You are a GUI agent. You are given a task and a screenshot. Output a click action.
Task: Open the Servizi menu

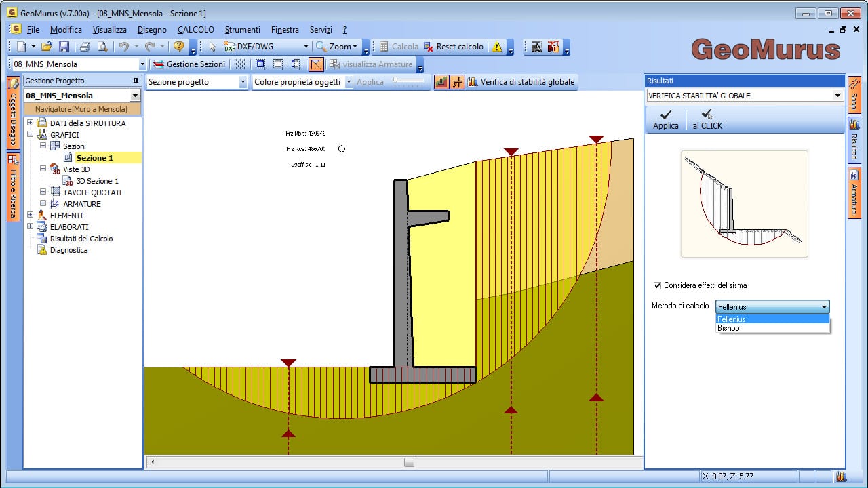pyautogui.click(x=321, y=30)
